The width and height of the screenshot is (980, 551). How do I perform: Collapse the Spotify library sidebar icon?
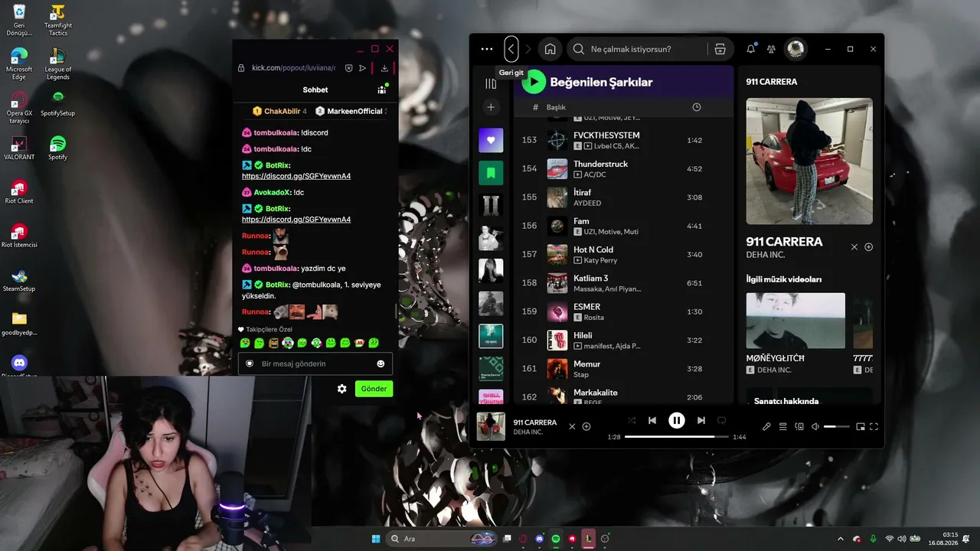point(491,83)
